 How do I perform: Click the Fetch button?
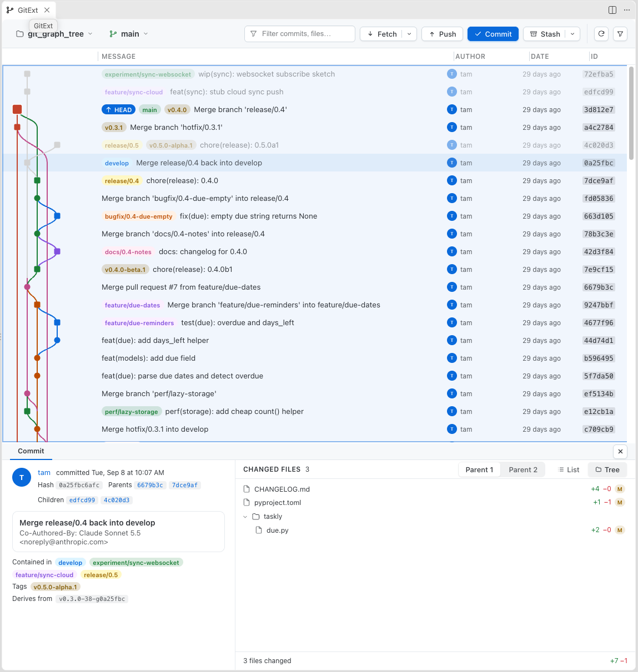tap(381, 34)
